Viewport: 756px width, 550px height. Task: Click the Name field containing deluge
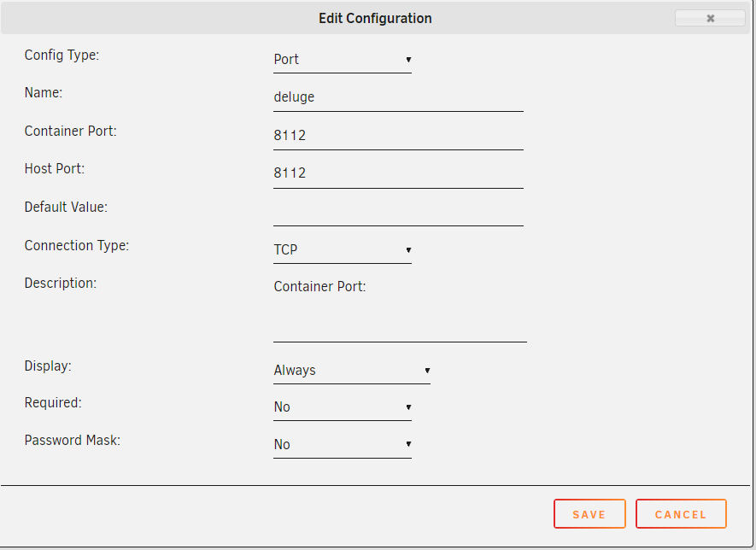click(398, 97)
